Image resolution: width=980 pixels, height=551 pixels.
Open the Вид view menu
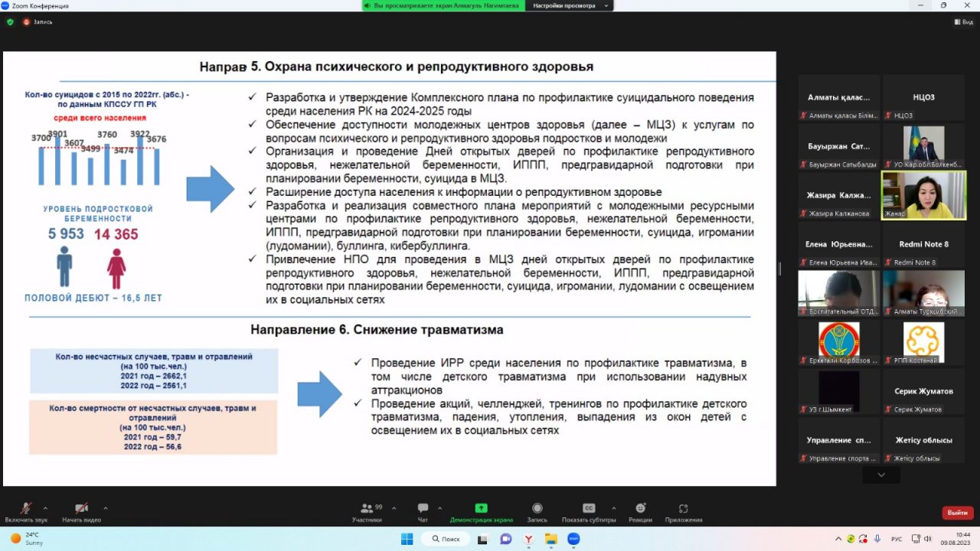[x=963, y=22]
